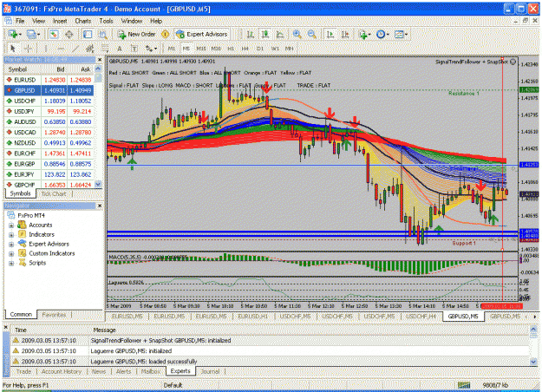Open the Journal terminal tab
The image size is (542, 392).
210,371
